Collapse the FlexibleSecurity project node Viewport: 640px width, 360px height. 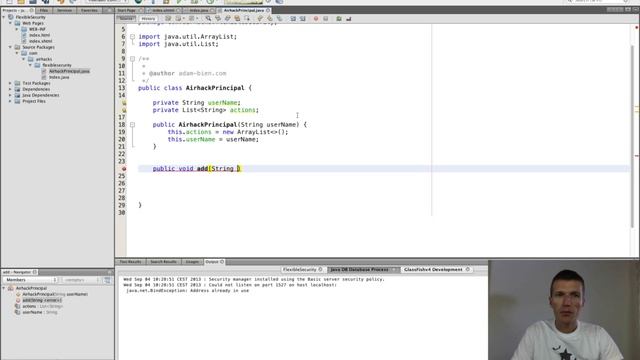coord(4,17)
